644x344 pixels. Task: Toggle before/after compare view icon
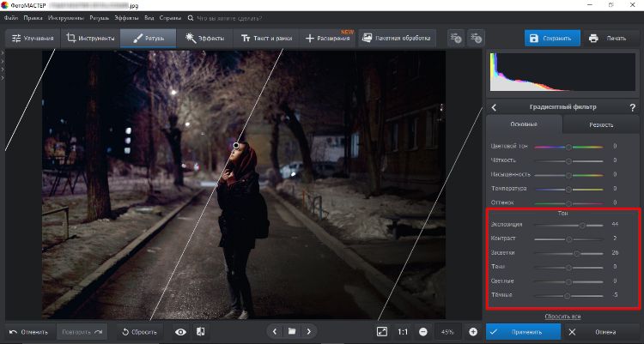(200, 331)
